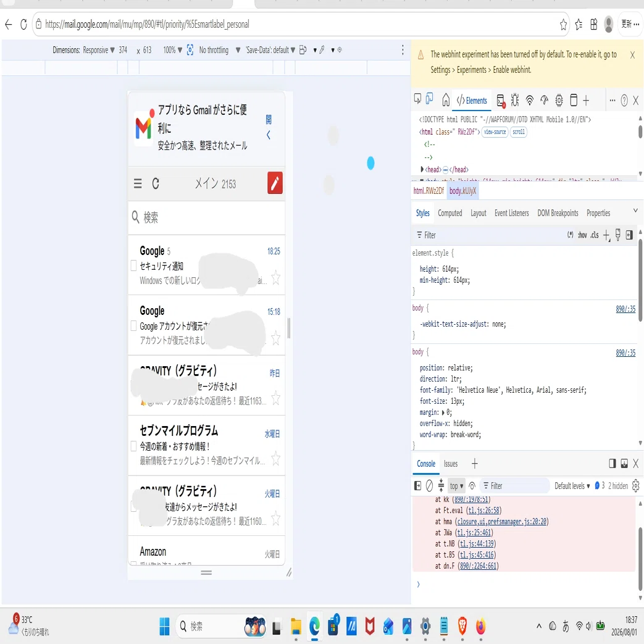Click the new style rule plus icon
The image size is (644, 644).
pos(606,236)
